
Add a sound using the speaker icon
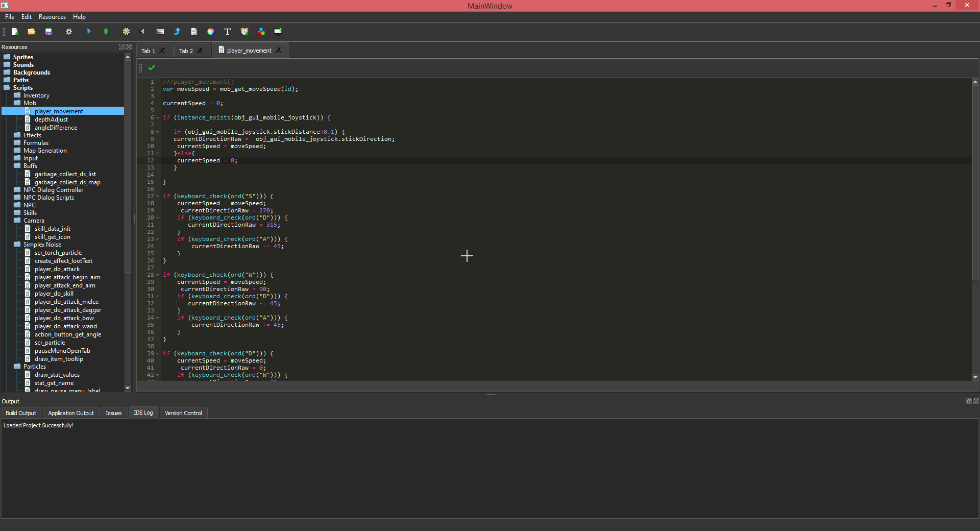tap(142, 32)
